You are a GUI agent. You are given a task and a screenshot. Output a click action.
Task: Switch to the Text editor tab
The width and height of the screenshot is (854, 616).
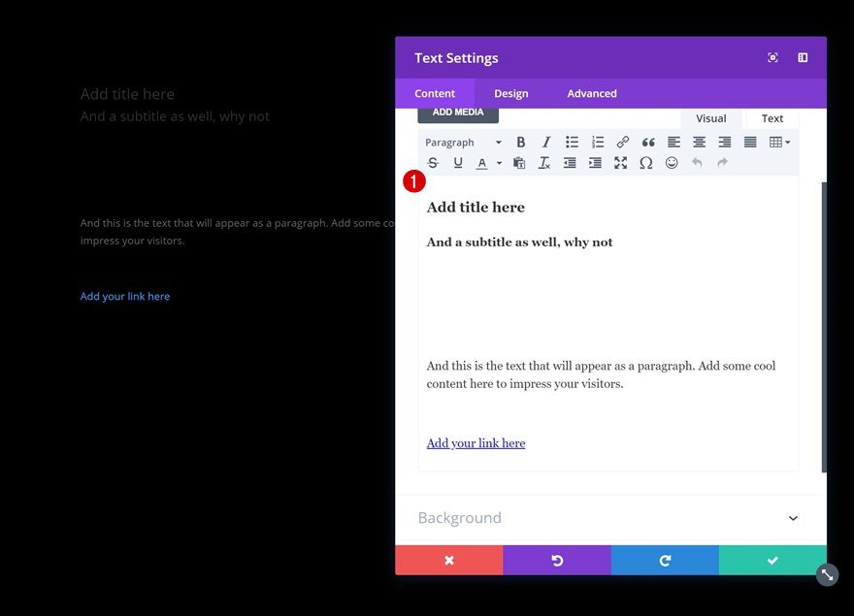click(772, 118)
